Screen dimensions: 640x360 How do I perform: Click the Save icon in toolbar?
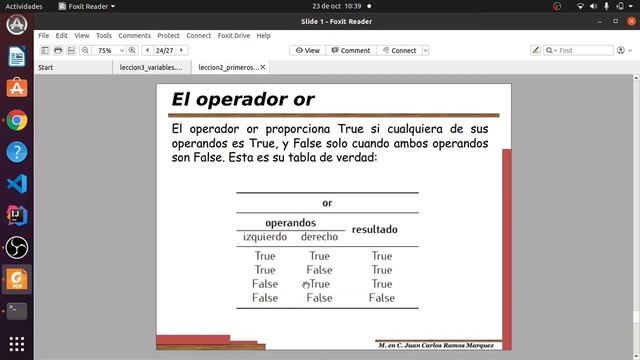pos(71,50)
